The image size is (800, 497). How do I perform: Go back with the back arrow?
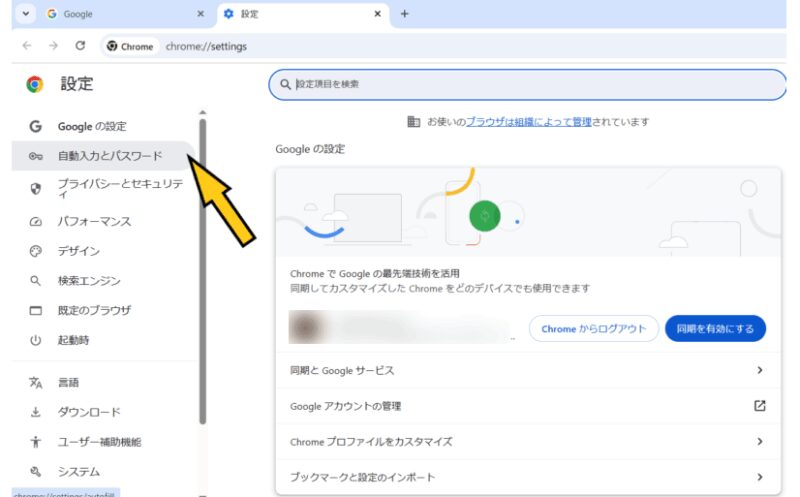tap(27, 46)
